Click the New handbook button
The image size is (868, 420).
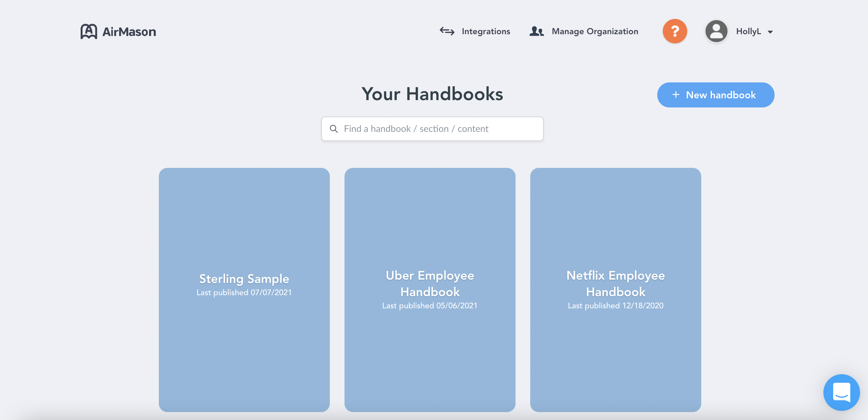click(x=716, y=95)
